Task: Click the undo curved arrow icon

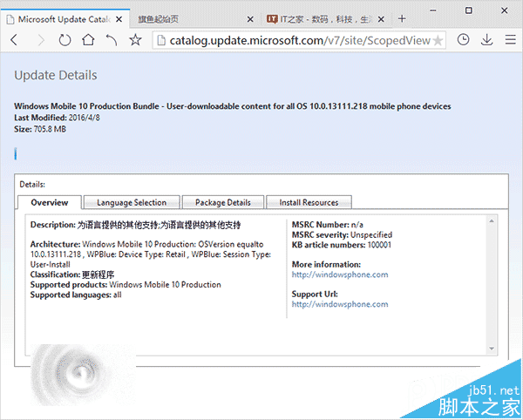Action: 112,40
